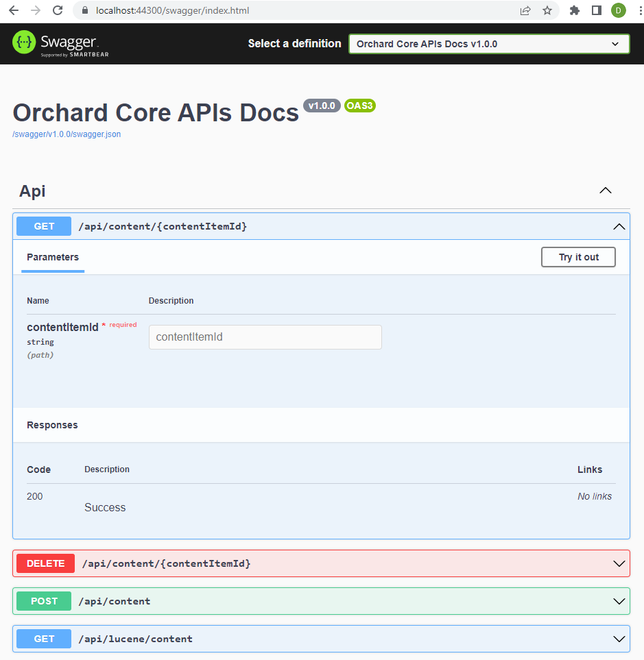Open the /swagger/v1.0.0/swagger.json link
Viewport: 644px width, 660px height.
pyautogui.click(x=67, y=134)
